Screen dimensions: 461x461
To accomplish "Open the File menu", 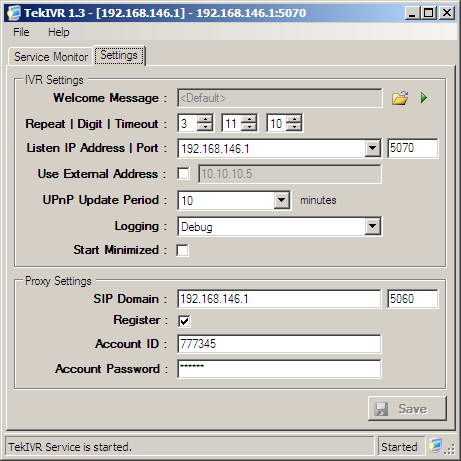I will pyautogui.click(x=21, y=32).
